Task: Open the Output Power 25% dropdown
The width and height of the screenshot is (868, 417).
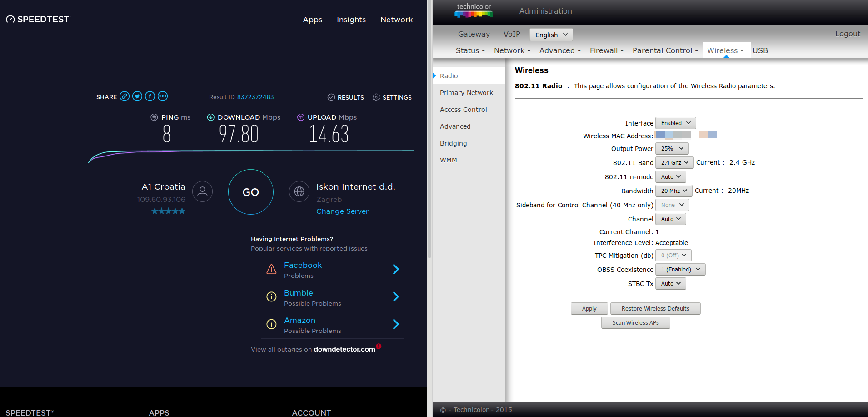Action: (672, 149)
